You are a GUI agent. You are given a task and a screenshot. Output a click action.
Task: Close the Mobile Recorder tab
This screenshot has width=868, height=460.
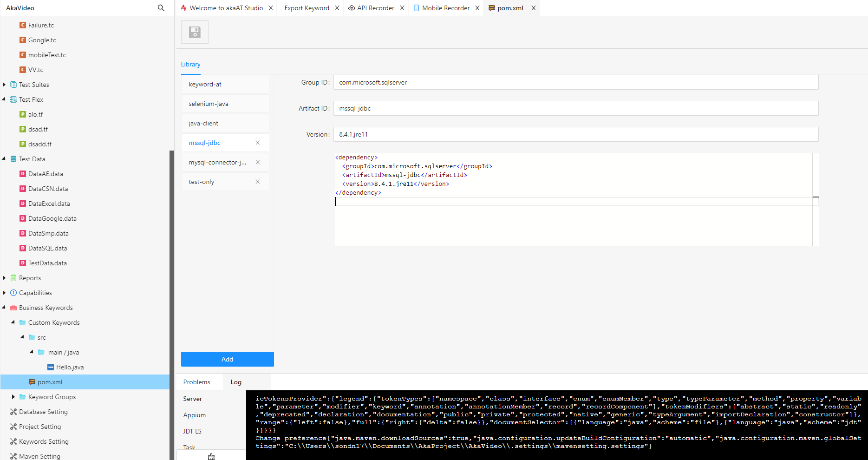click(477, 8)
